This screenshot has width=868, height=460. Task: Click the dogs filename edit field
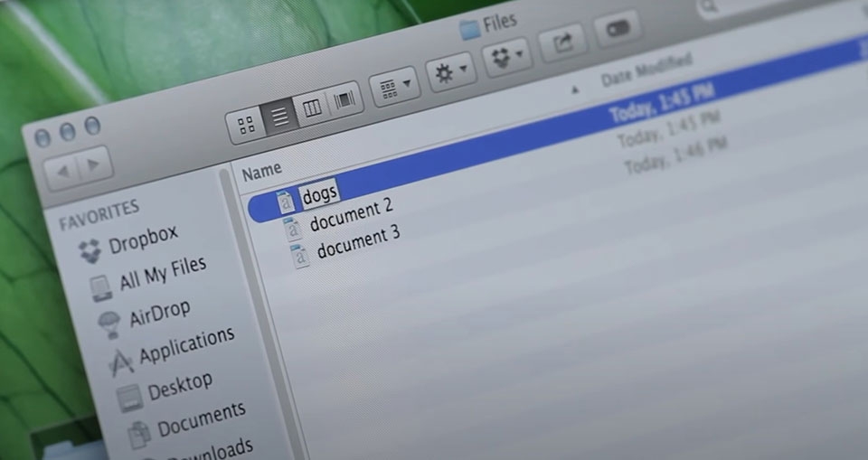pyautogui.click(x=320, y=193)
